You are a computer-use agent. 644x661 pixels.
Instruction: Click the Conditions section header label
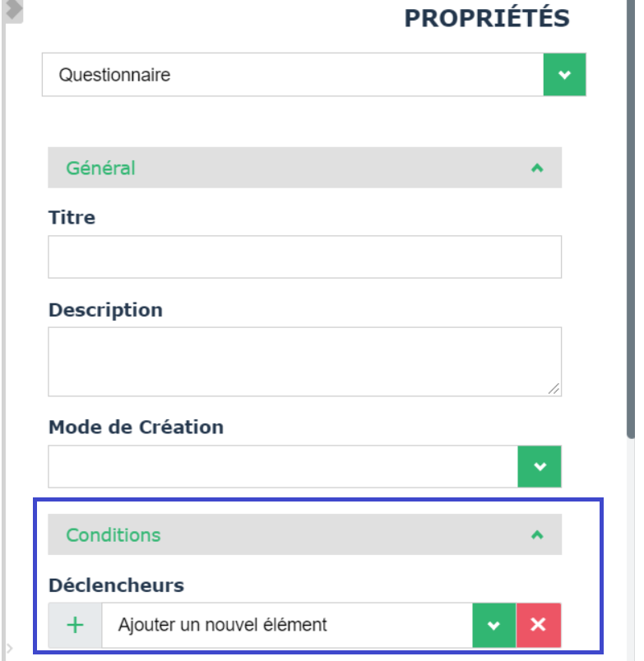tap(114, 534)
